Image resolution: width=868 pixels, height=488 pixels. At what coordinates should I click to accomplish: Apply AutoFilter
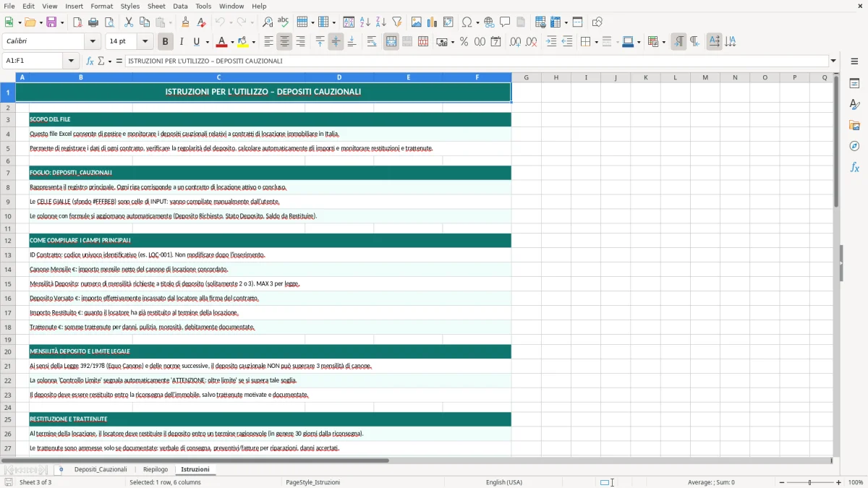tap(396, 22)
